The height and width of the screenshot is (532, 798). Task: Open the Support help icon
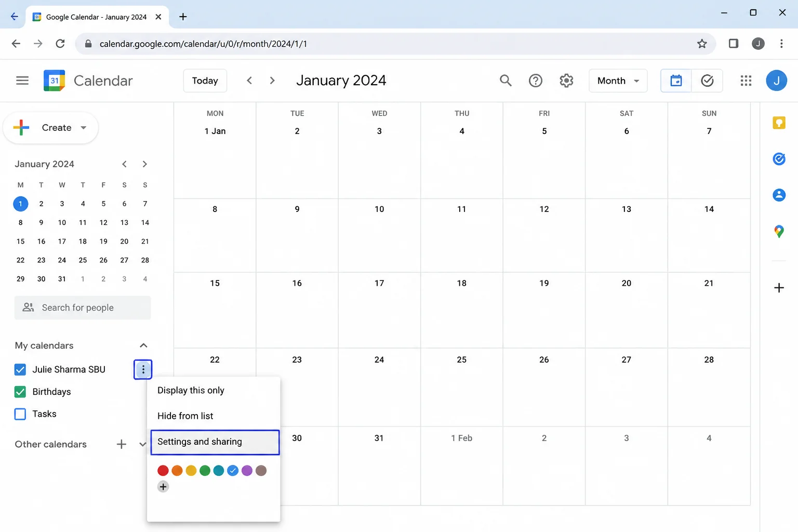536,81
